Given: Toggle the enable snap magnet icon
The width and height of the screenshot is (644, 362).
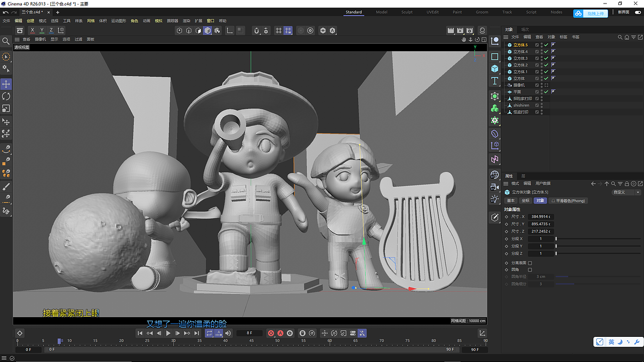Looking at the screenshot, I should [257, 31].
